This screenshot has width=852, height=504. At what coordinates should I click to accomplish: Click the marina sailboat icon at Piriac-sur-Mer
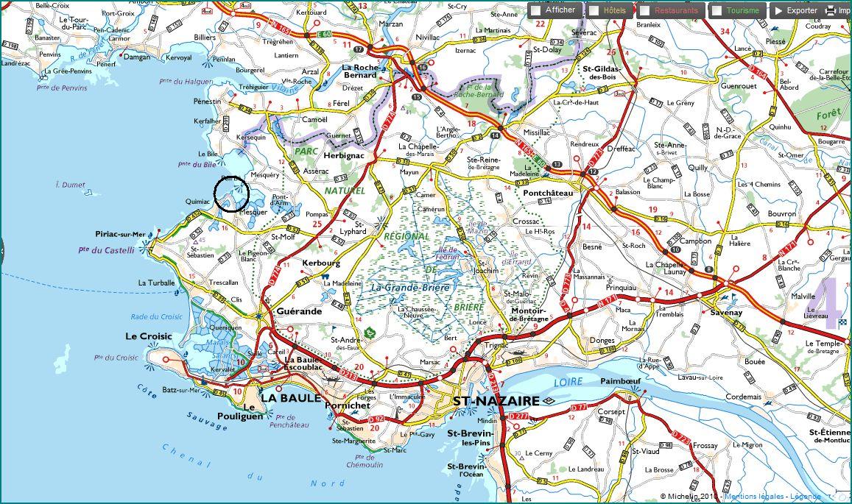151,234
